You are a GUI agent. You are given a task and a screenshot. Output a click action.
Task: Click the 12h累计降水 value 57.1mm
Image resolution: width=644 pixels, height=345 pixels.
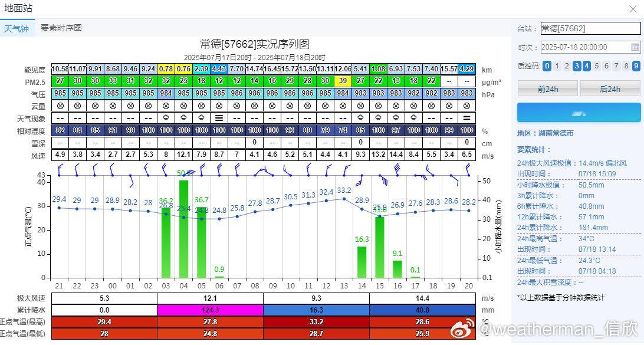click(592, 217)
